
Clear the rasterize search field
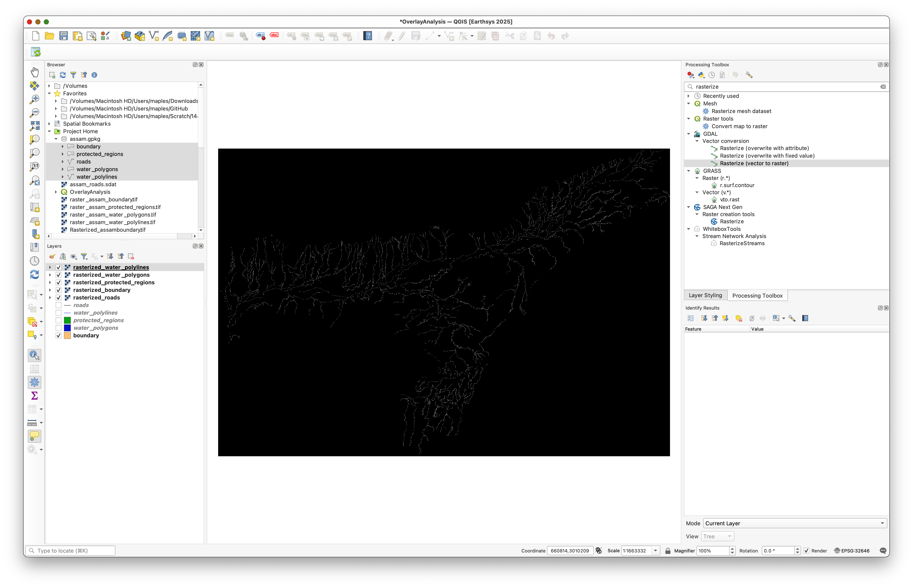pyautogui.click(x=883, y=87)
